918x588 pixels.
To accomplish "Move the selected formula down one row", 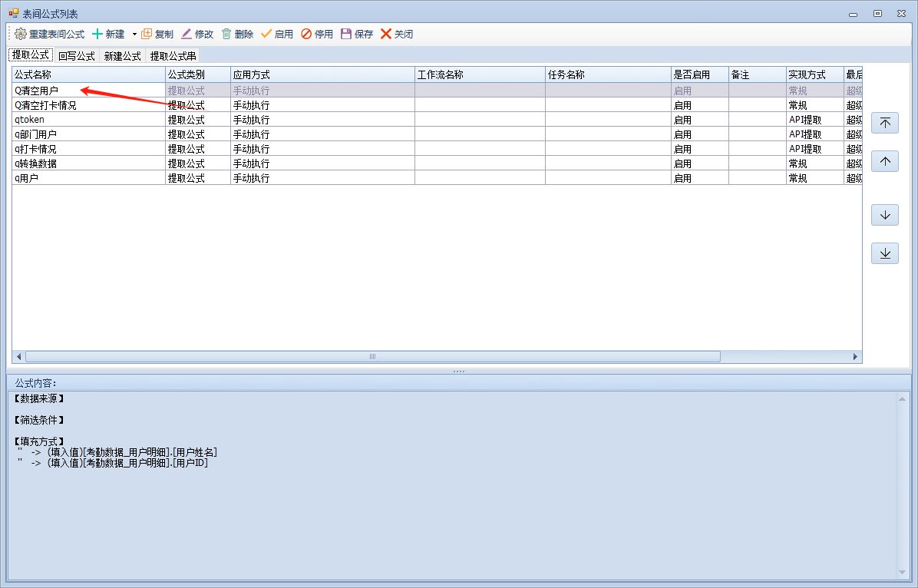I will (884, 215).
